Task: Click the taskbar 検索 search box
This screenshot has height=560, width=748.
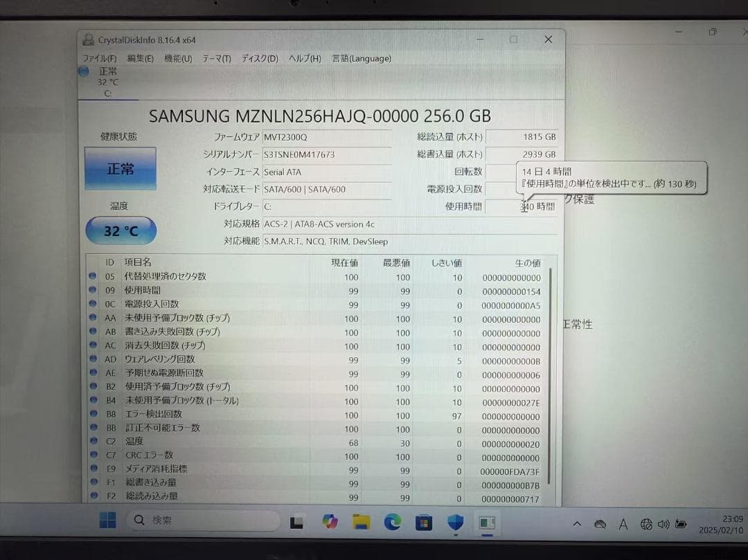Action: coord(203,521)
